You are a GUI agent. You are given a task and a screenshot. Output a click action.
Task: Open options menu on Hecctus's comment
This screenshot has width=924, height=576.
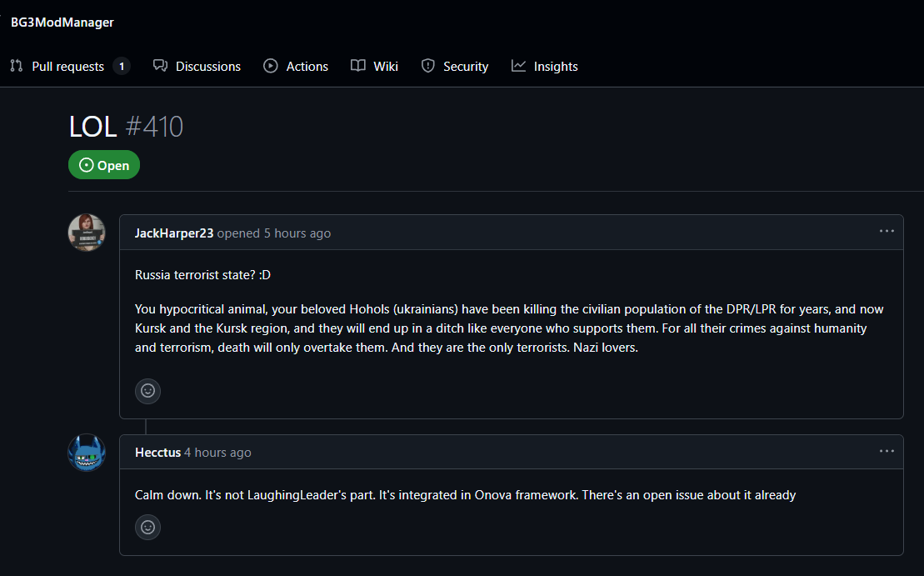[x=887, y=451]
